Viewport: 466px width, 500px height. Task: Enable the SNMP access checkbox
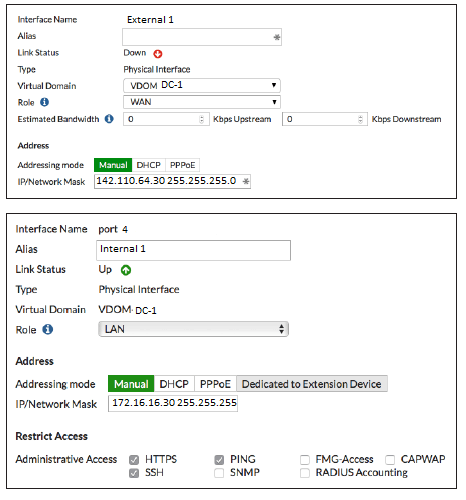219,473
